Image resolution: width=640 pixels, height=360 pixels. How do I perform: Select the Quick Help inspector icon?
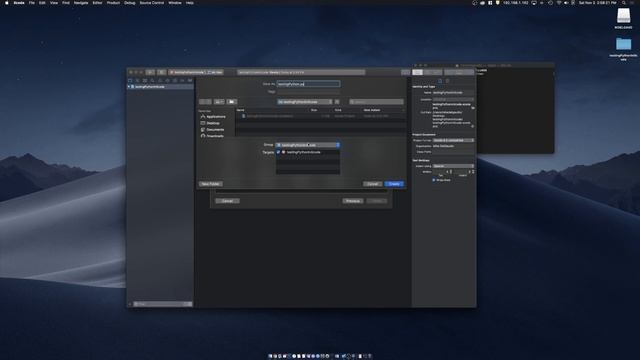[x=447, y=81]
